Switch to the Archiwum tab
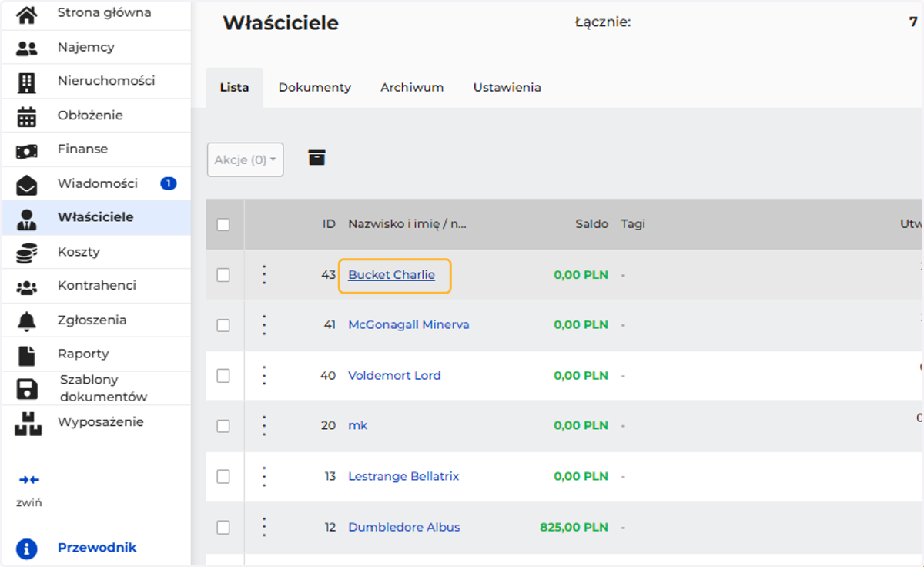924x567 pixels. pos(412,88)
